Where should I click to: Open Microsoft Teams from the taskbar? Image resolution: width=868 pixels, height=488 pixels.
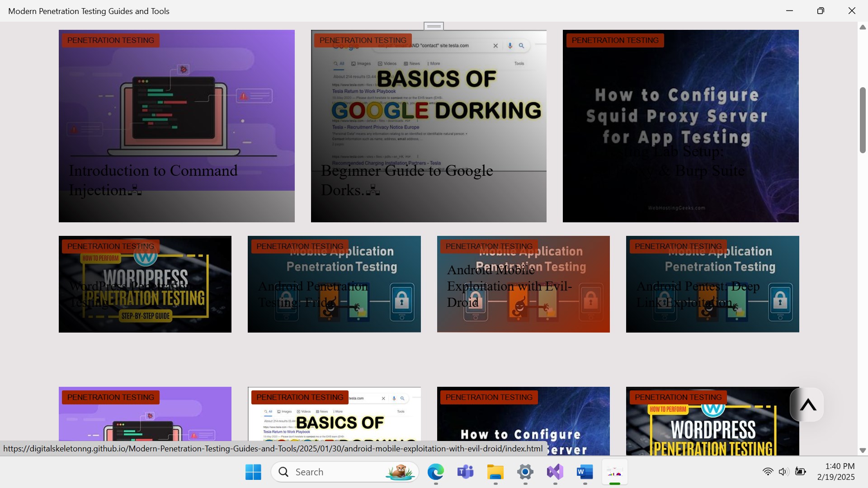[465, 472]
